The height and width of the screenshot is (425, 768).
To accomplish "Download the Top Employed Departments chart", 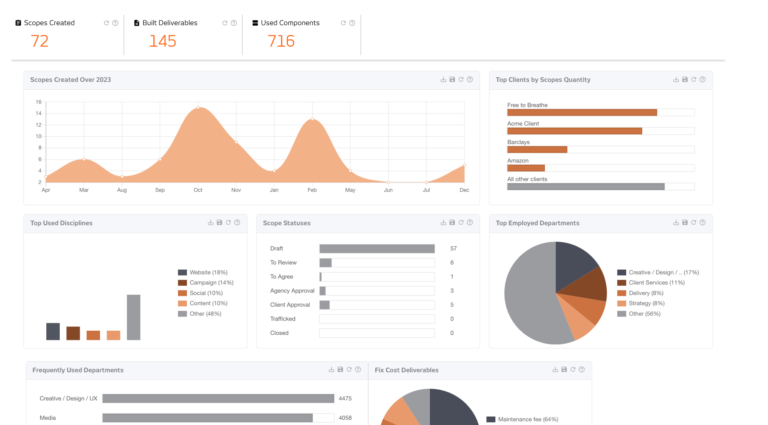I will 676,223.
